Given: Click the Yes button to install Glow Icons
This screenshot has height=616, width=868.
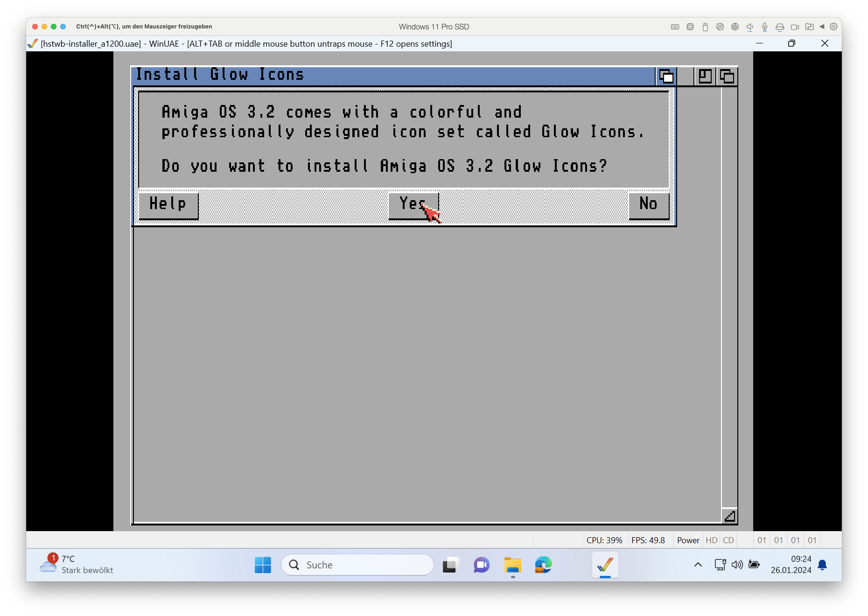Looking at the screenshot, I should click(413, 205).
